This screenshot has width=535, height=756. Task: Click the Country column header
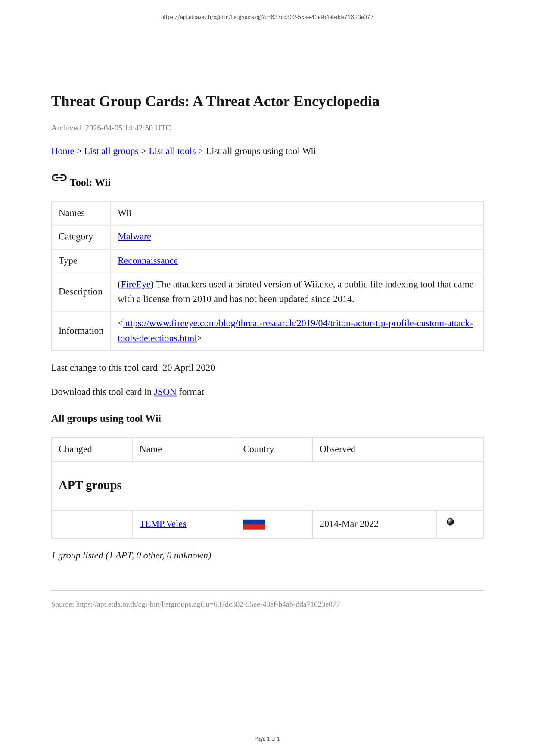[258, 449]
